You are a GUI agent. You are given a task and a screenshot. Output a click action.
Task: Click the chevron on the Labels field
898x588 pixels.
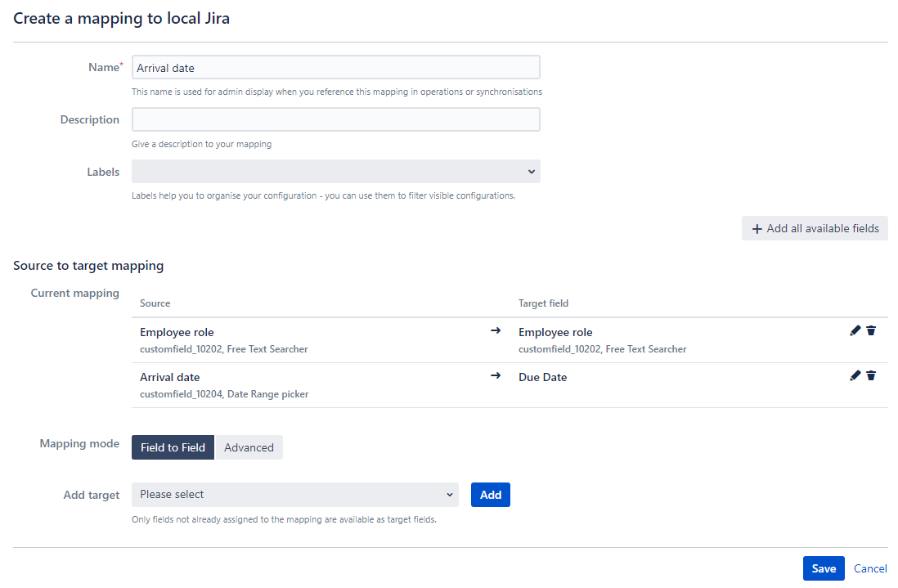click(x=532, y=171)
